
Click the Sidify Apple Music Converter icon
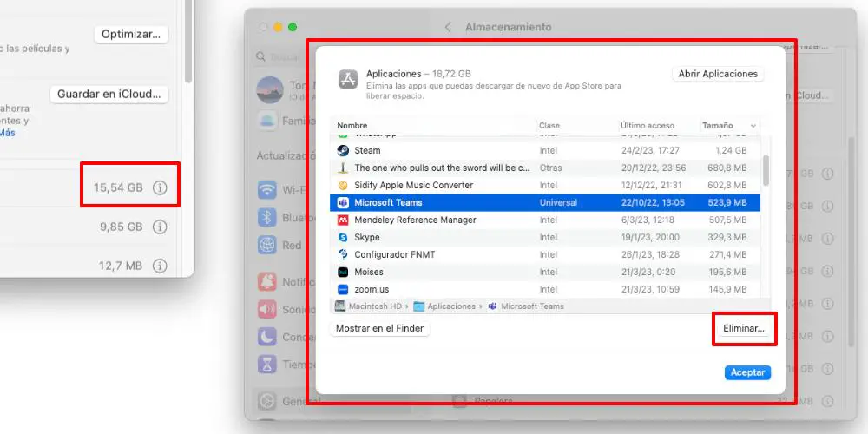pos(343,185)
